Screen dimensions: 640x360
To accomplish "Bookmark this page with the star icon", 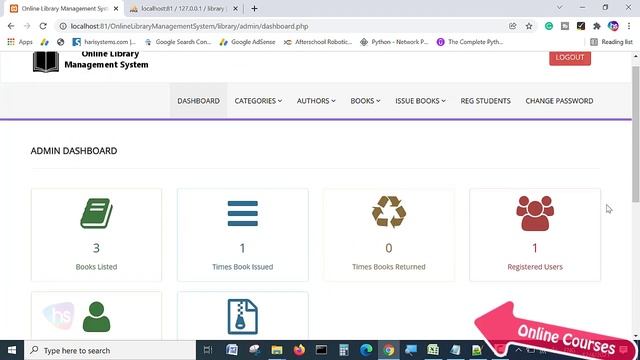I will [529, 26].
